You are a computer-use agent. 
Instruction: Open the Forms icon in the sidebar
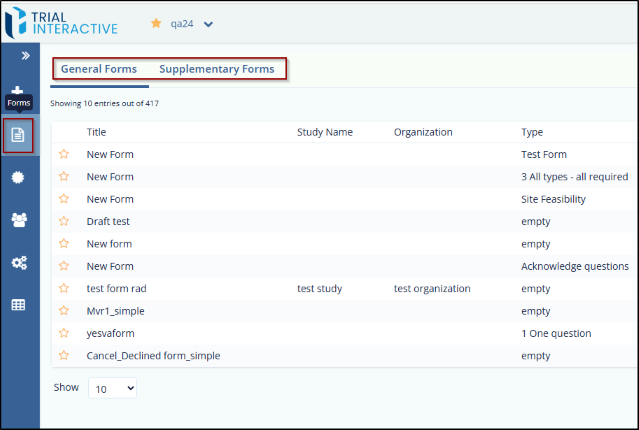(x=19, y=135)
